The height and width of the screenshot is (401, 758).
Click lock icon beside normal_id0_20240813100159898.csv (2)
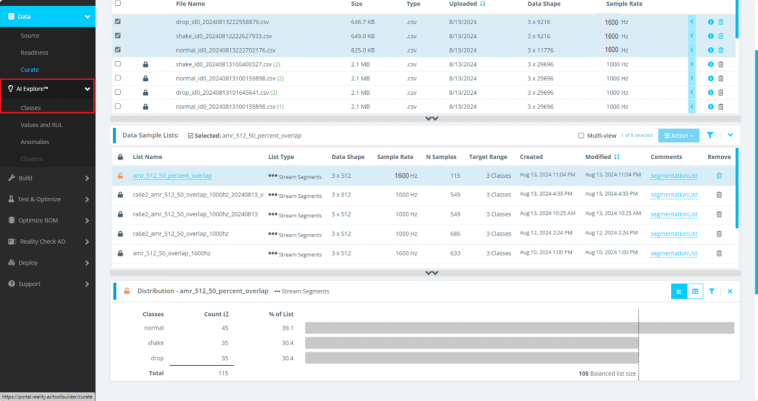[x=146, y=78]
